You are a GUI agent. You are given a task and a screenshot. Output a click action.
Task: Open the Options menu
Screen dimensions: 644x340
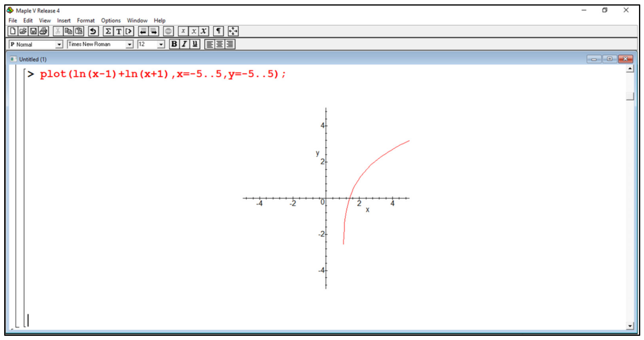(x=111, y=20)
